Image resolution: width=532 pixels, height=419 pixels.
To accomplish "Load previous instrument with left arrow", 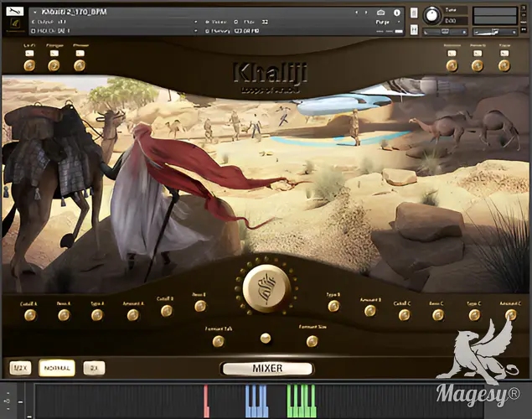I will [357, 13].
